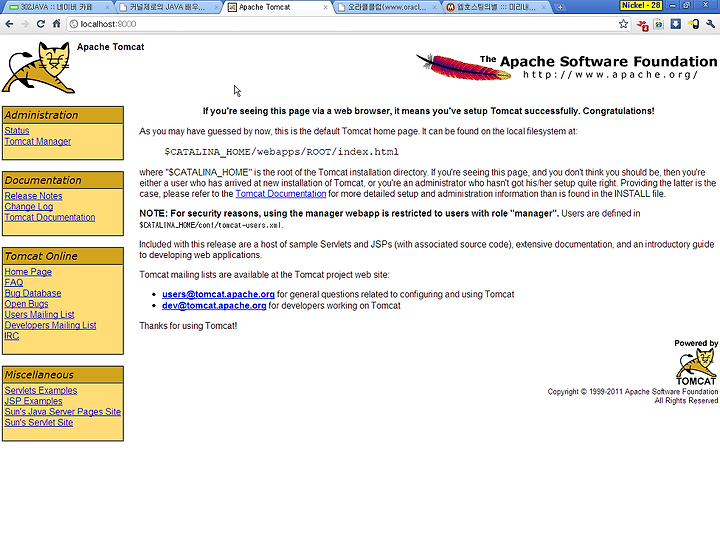Open Tomcat Online Home Page link

[x=28, y=272]
